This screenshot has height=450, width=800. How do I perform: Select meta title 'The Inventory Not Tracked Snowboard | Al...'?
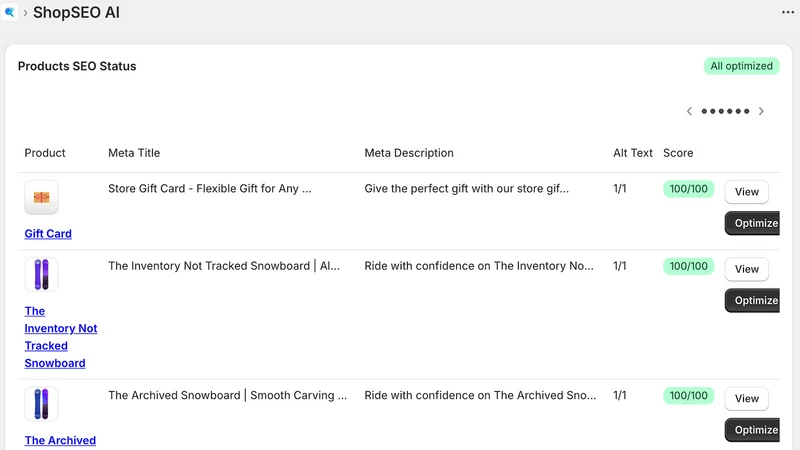[224, 266]
